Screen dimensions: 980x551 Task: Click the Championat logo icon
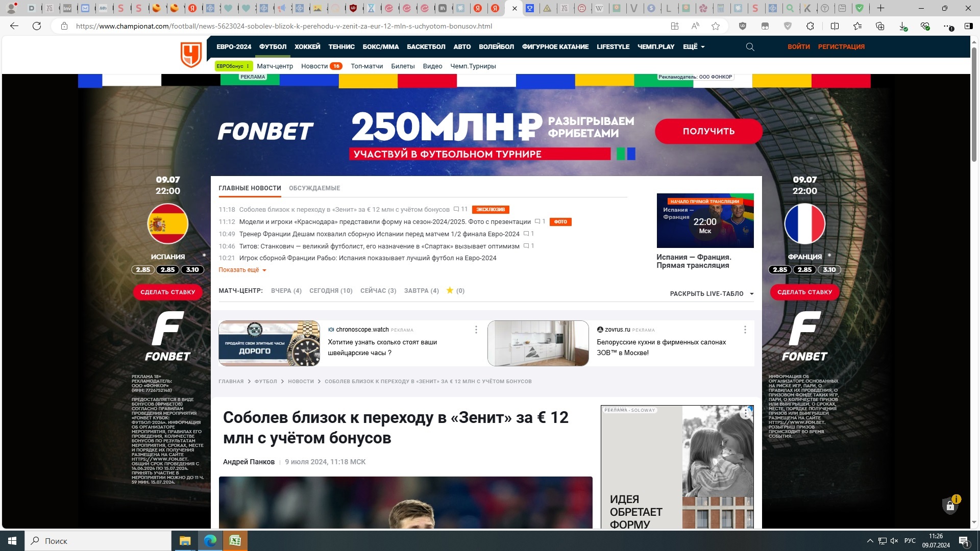[x=191, y=54]
